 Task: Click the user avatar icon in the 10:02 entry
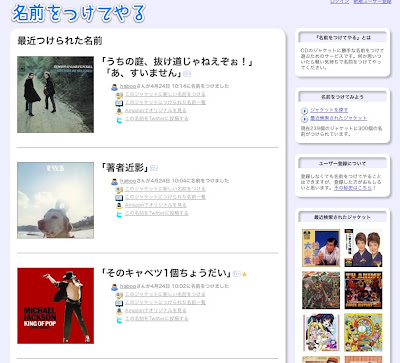coord(114,287)
